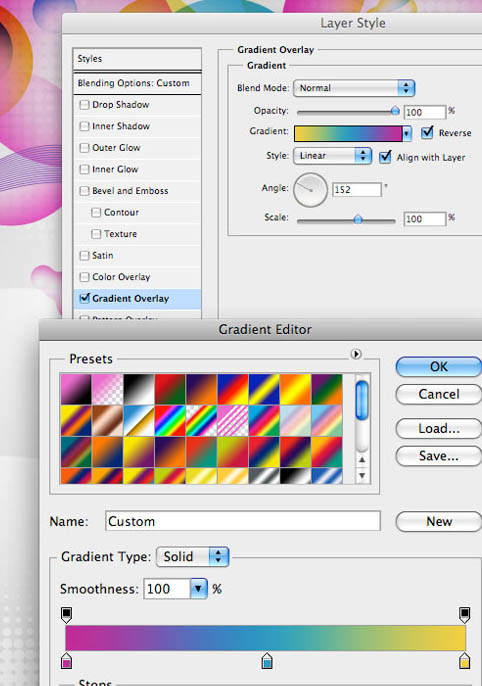Open the gradient picker dropdown arrow
Image resolution: width=482 pixels, height=686 pixels.
click(x=407, y=133)
